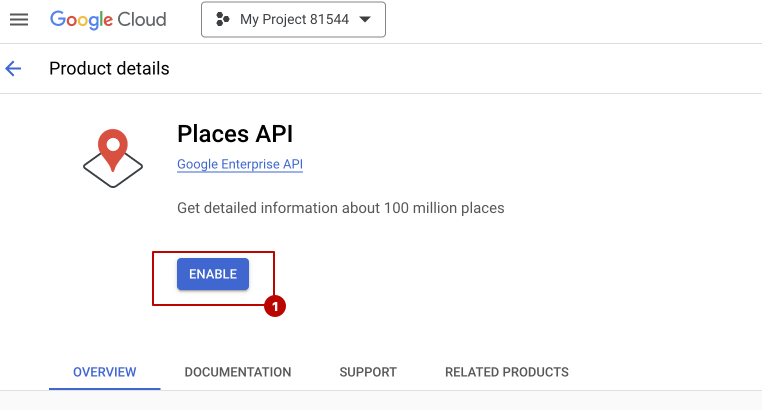762x410 pixels.
Task: Click the Google Cloud logo
Action: pos(108,19)
